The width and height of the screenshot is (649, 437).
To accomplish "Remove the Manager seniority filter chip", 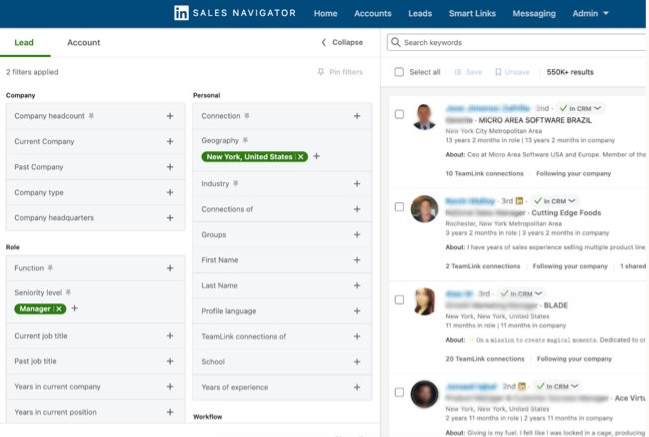I will pyautogui.click(x=59, y=309).
